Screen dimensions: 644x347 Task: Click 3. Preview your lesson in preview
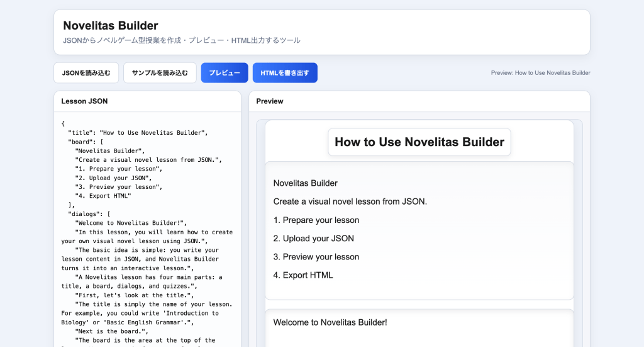coord(316,257)
